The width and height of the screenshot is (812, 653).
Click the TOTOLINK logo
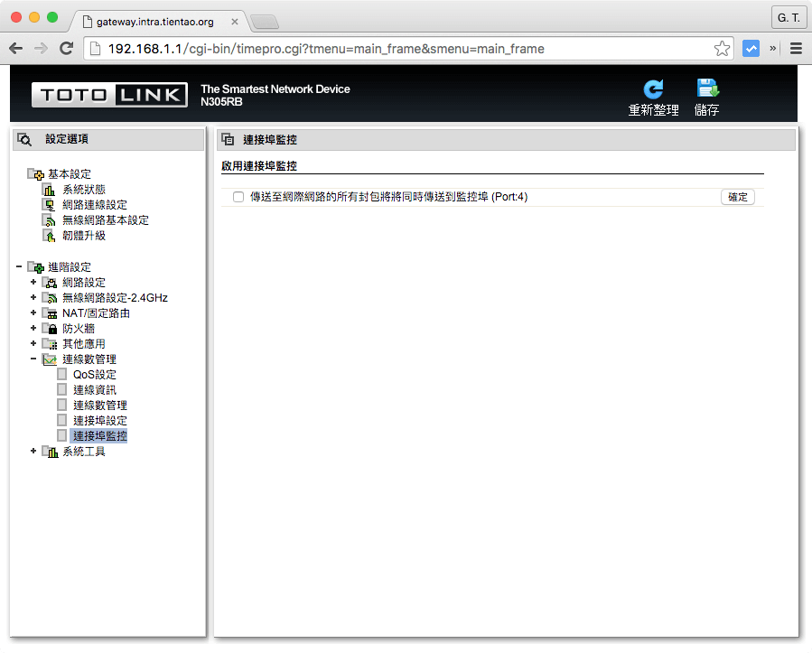pyautogui.click(x=109, y=95)
